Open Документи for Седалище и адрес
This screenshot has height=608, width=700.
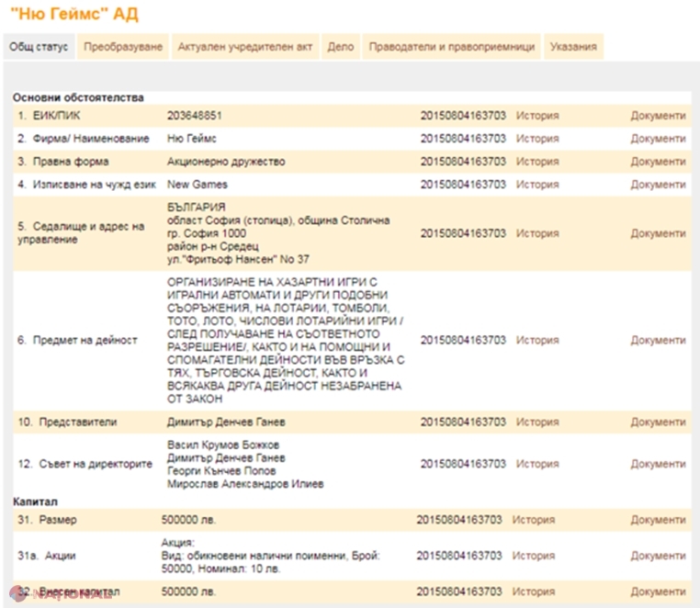point(658,233)
